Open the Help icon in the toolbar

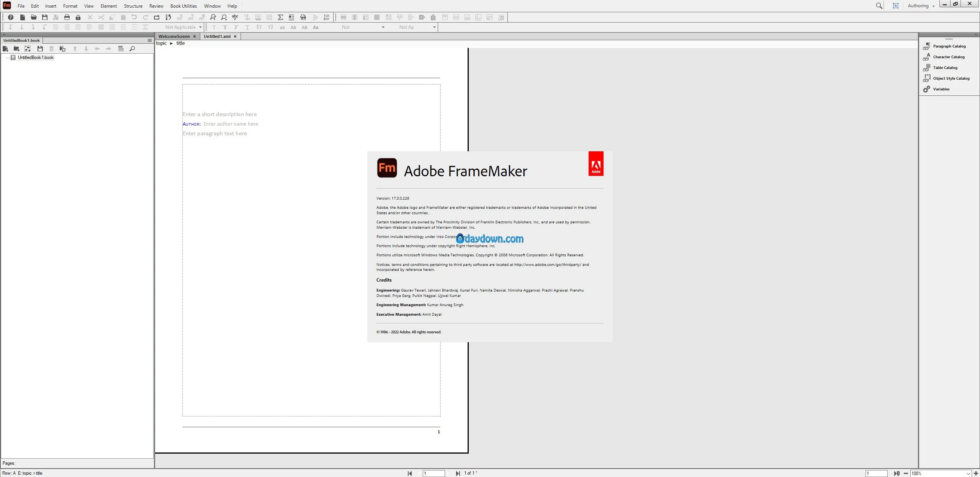pos(11,17)
